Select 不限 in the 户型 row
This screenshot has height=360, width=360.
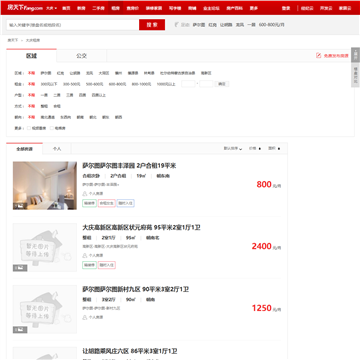31,95
